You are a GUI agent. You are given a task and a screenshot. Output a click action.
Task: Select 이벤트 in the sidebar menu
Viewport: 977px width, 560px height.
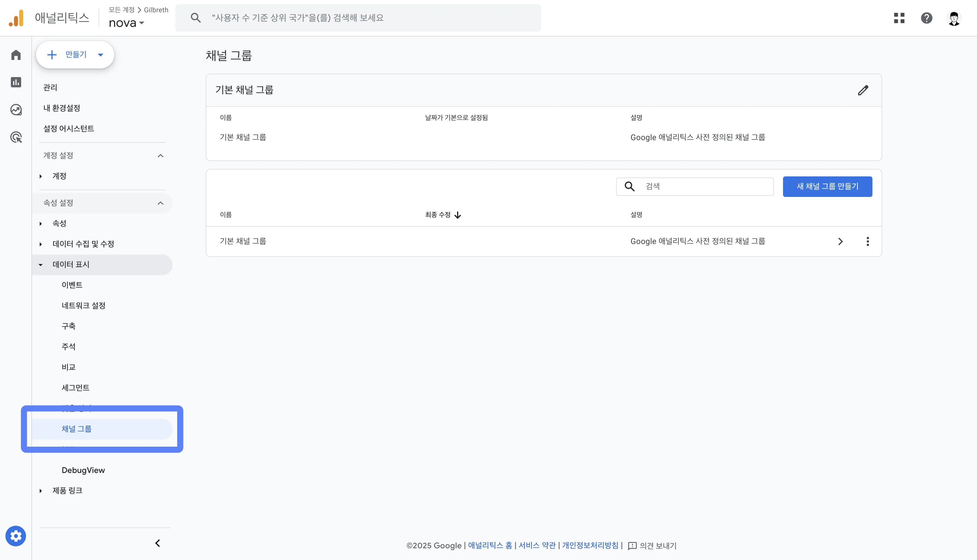tap(72, 285)
